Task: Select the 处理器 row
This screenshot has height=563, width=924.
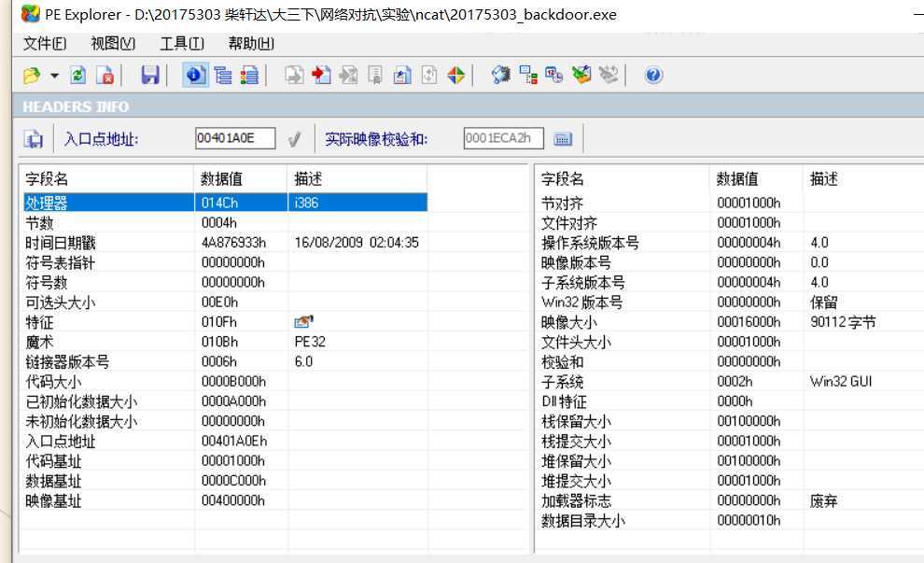Action: tap(225, 203)
